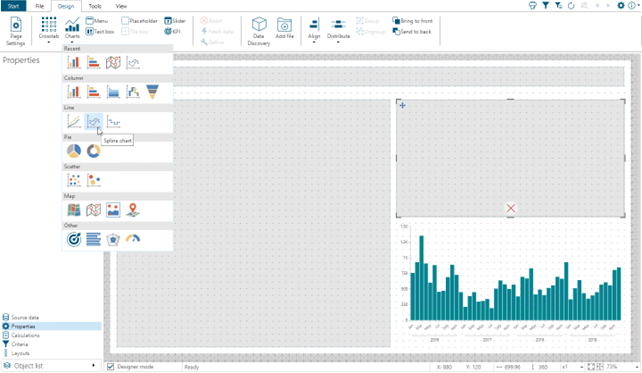Open the File tab
This screenshot has height=373, width=642.
39,6
